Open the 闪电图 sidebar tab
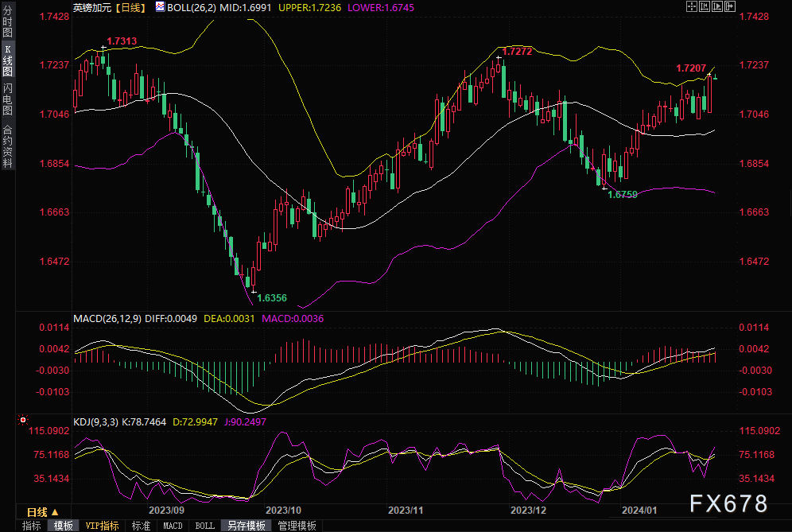Viewport: 792px width, 532px height. tap(7, 99)
